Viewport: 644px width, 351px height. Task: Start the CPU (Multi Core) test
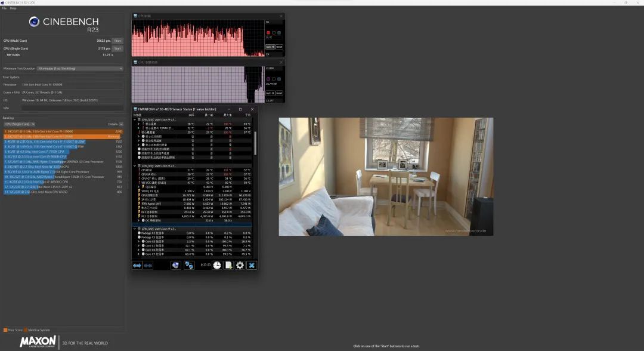pyautogui.click(x=117, y=41)
